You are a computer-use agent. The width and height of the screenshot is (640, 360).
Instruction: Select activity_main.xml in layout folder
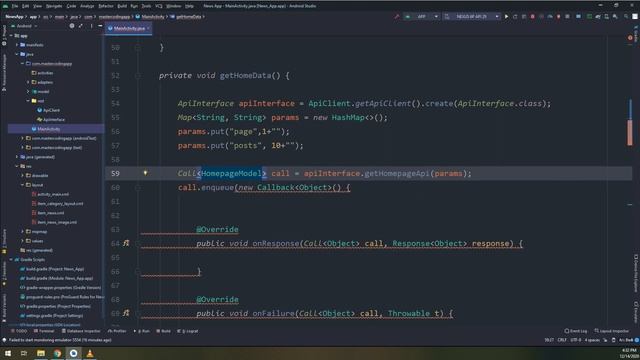coord(50,194)
